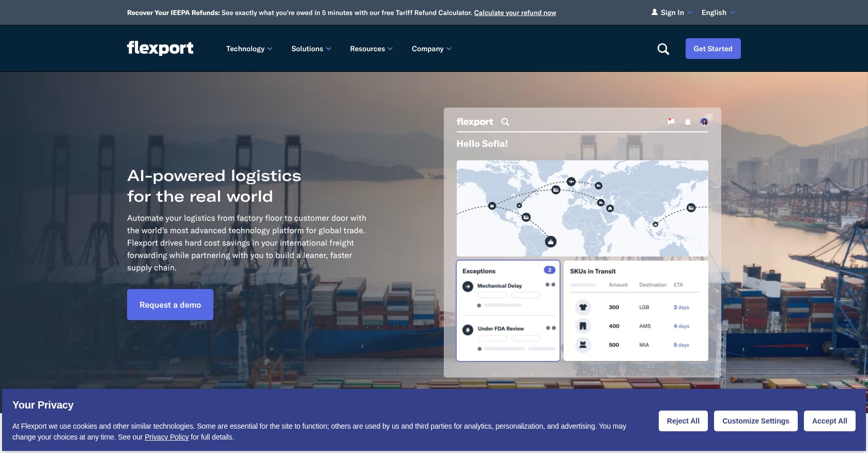Image resolution: width=868 pixels, height=453 pixels.
Task: Open Customize Settings for cookies
Action: coord(756,421)
